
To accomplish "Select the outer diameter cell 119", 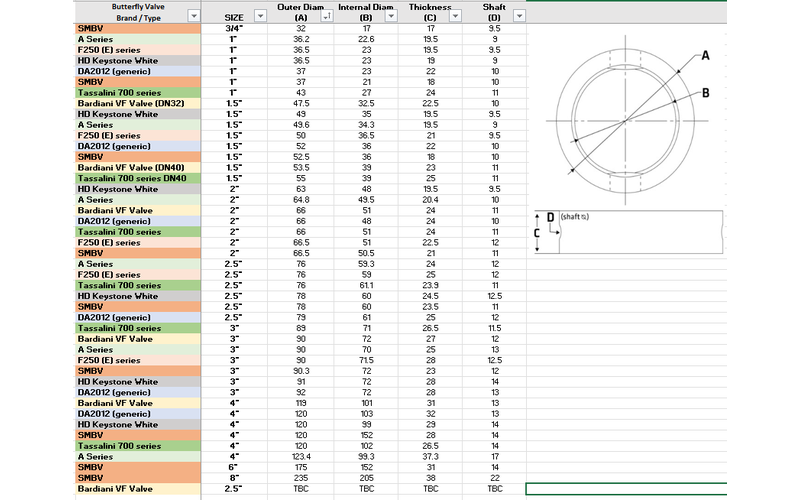I will pos(301,404).
